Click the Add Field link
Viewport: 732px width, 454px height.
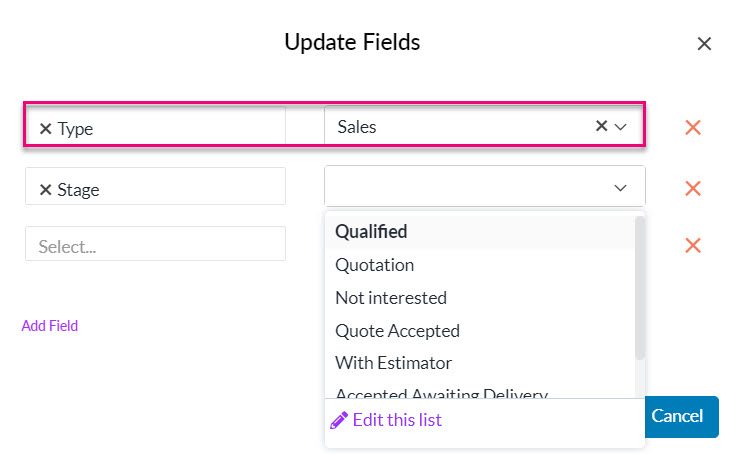[x=49, y=326]
